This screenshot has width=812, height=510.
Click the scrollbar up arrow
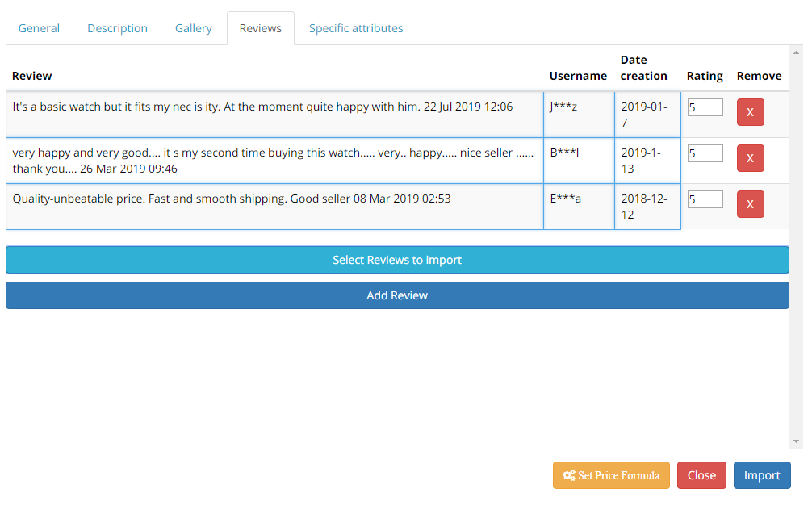pyautogui.click(x=797, y=52)
